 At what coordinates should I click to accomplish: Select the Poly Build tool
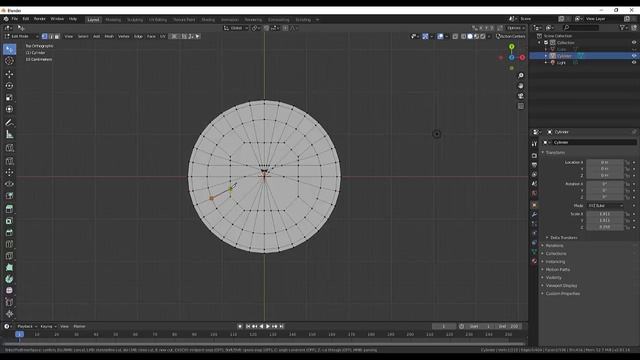(9, 268)
